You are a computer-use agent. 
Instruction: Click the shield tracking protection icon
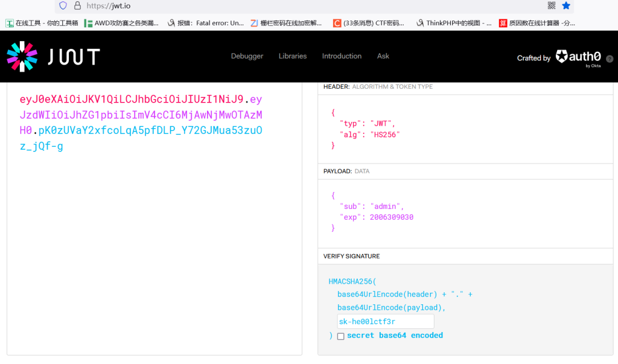click(x=63, y=5)
